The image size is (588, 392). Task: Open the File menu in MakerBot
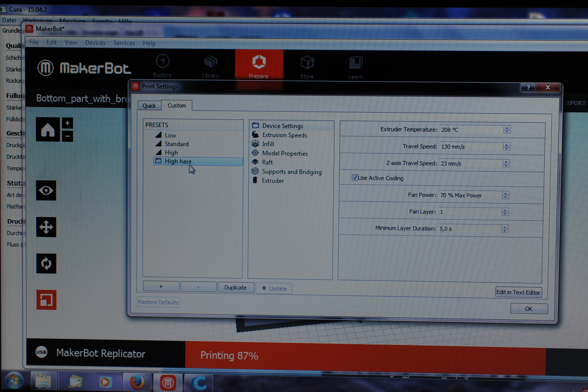34,42
